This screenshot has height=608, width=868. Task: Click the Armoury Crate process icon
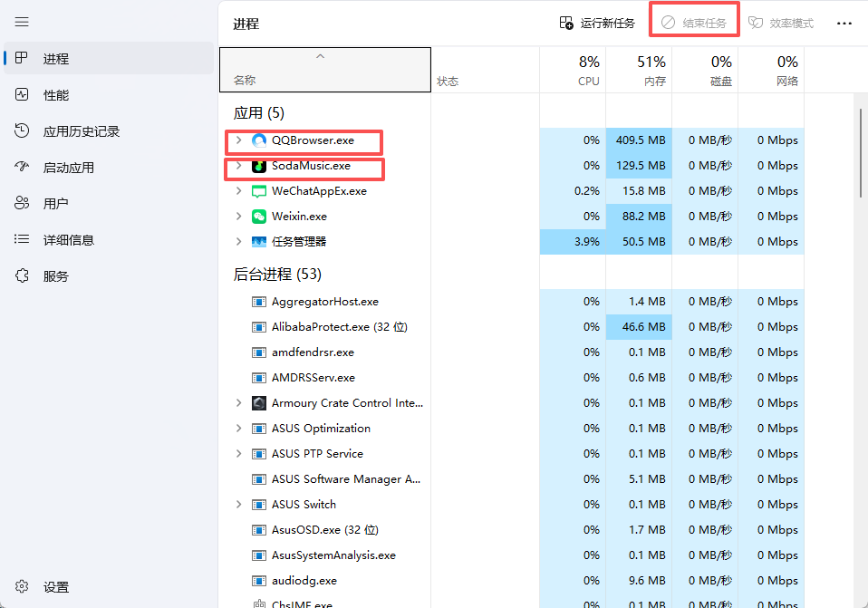click(x=259, y=403)
